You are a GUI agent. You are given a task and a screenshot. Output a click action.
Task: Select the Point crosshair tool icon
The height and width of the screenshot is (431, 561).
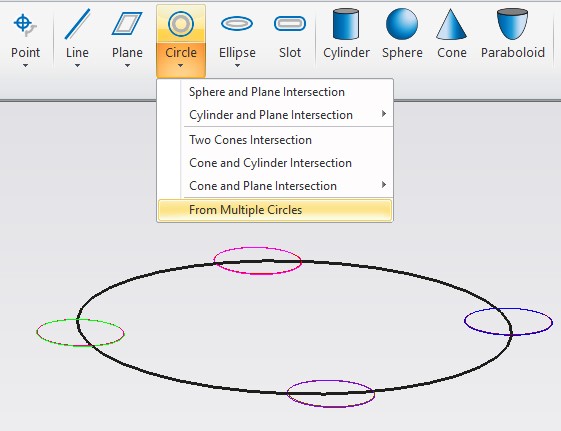pos(25,24)
